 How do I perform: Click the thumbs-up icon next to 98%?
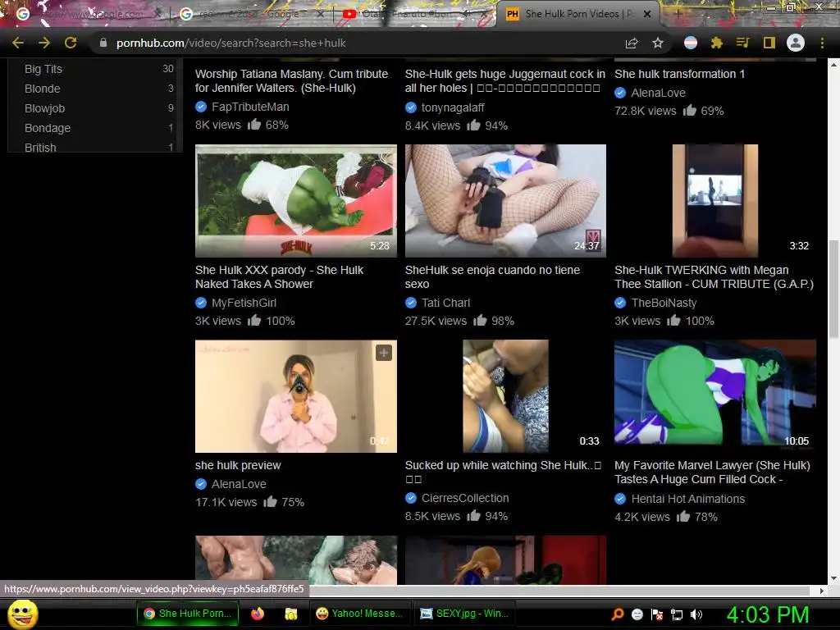click(x=479, y=321)
